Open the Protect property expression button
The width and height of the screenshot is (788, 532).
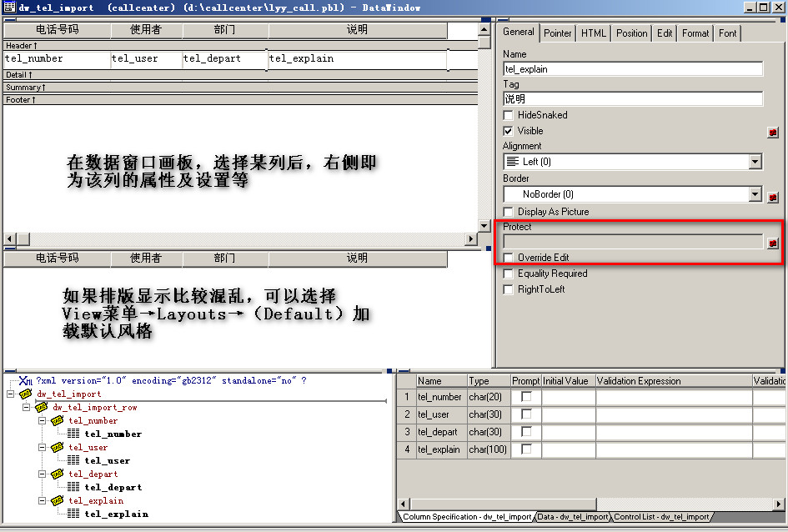(773, 243)
